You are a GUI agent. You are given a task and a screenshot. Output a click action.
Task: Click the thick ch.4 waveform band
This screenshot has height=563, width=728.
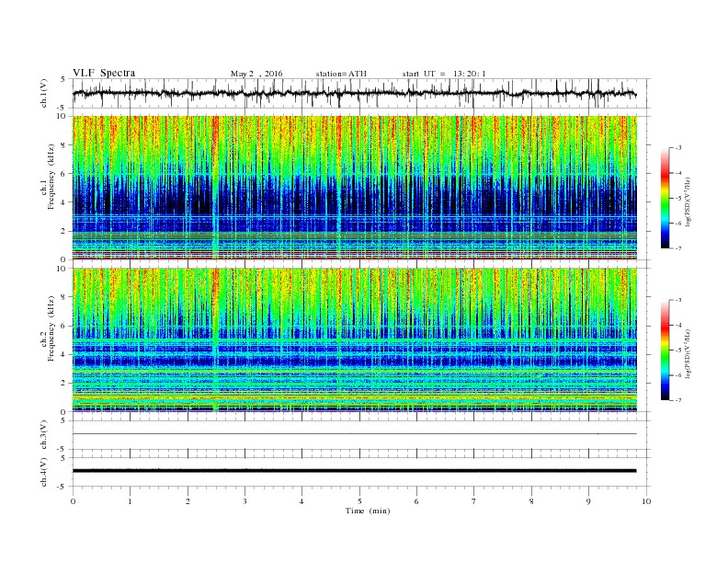click(355, 471)
